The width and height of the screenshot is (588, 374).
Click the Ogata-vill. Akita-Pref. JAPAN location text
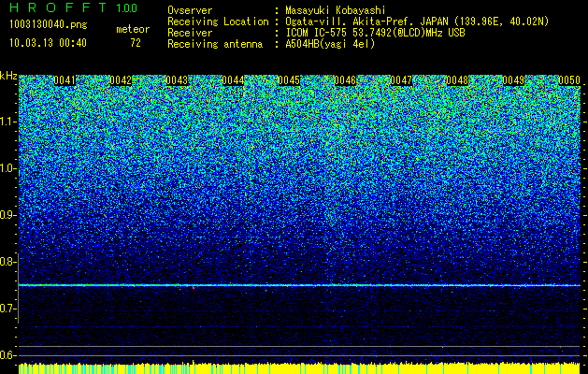click(x=417, y=22)
